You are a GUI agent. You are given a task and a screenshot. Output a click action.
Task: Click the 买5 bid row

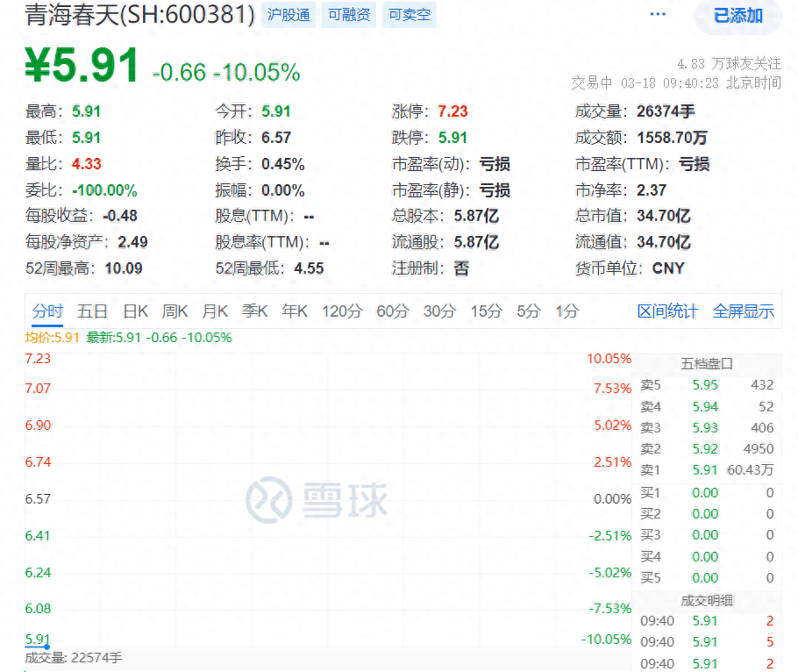pos(707,578)
